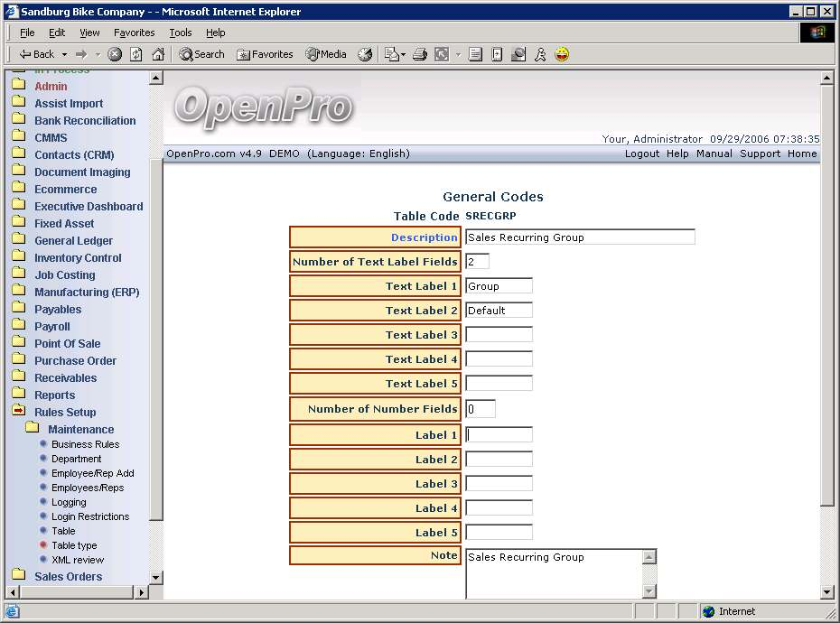Open the Media toolbar button
The height and width of the screenshot is (623, 840).
[326, 54]
